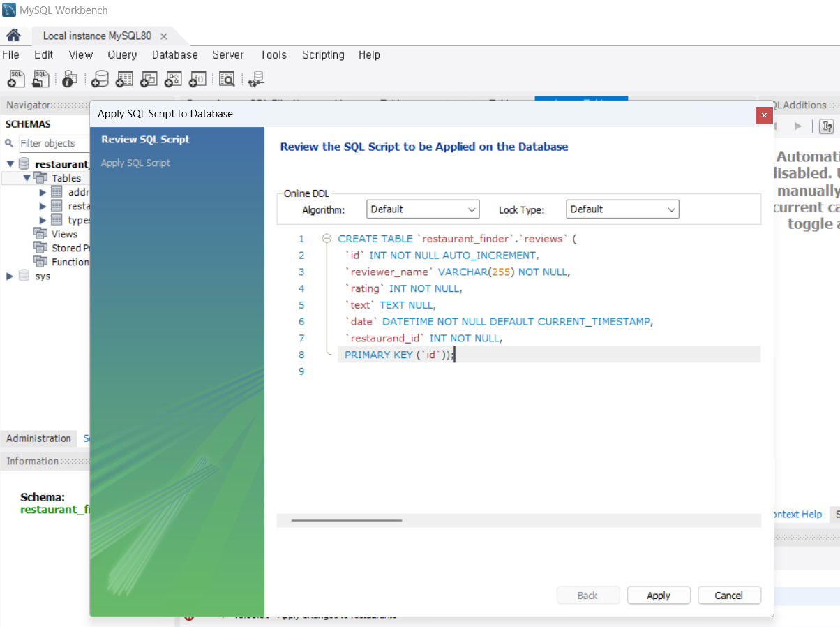Open the Scripting menu

tap(323, 54)
